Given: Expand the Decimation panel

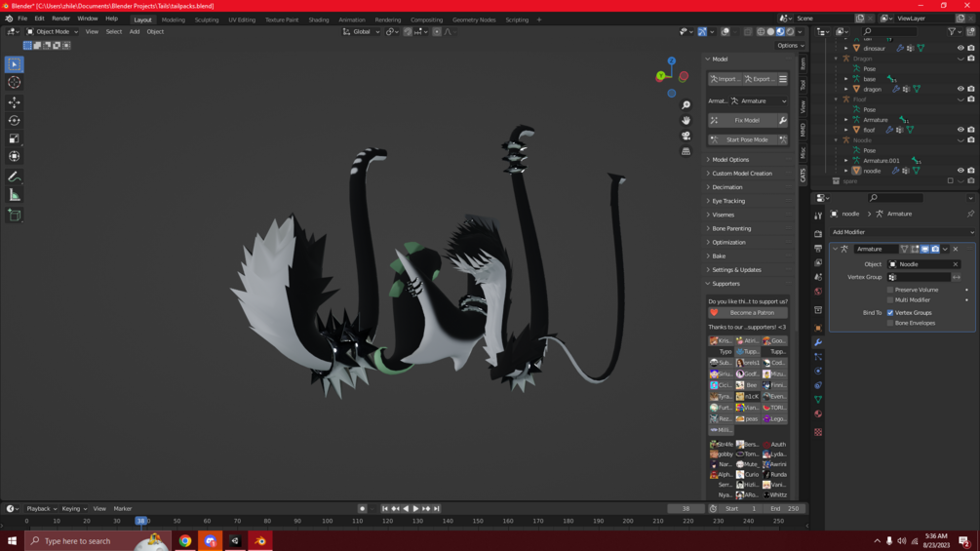Looking at the screenshot, I should (726, 187).
